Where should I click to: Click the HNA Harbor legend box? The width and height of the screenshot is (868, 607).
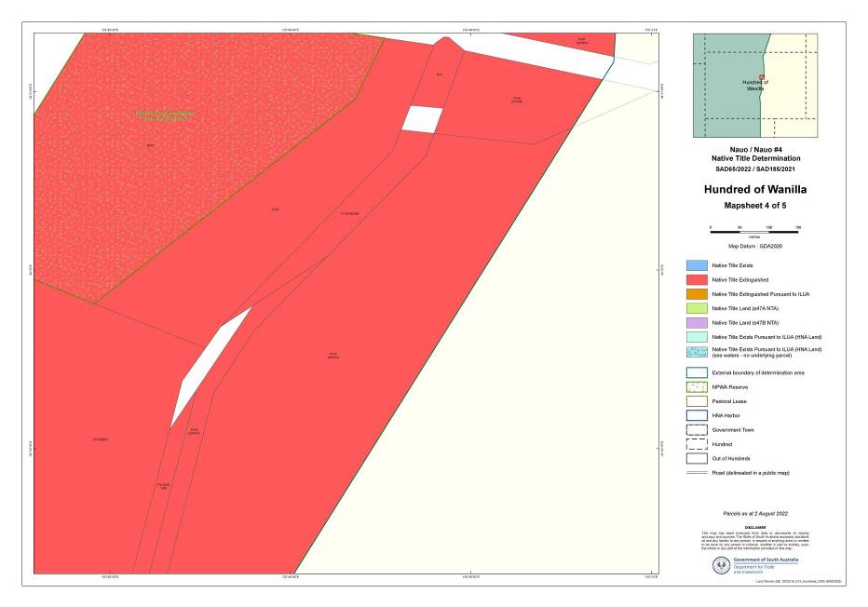click(697, 415)
